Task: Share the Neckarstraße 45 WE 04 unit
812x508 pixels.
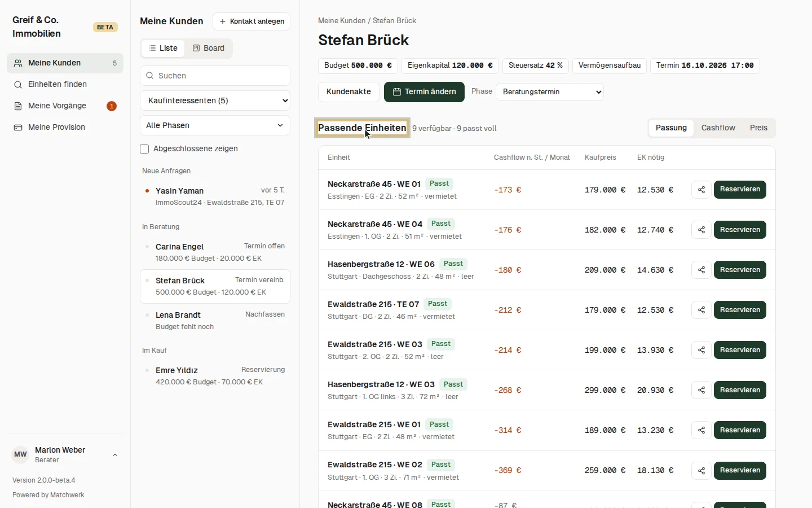Action: [x=701, y=230]
